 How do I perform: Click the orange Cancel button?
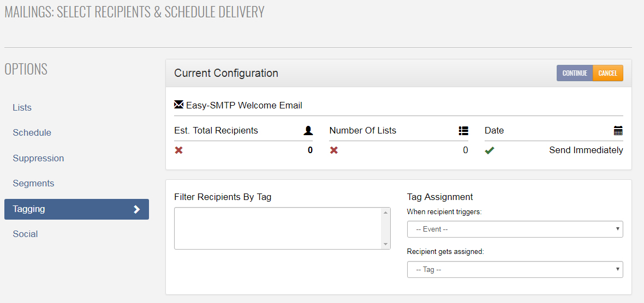coord(607,74)
